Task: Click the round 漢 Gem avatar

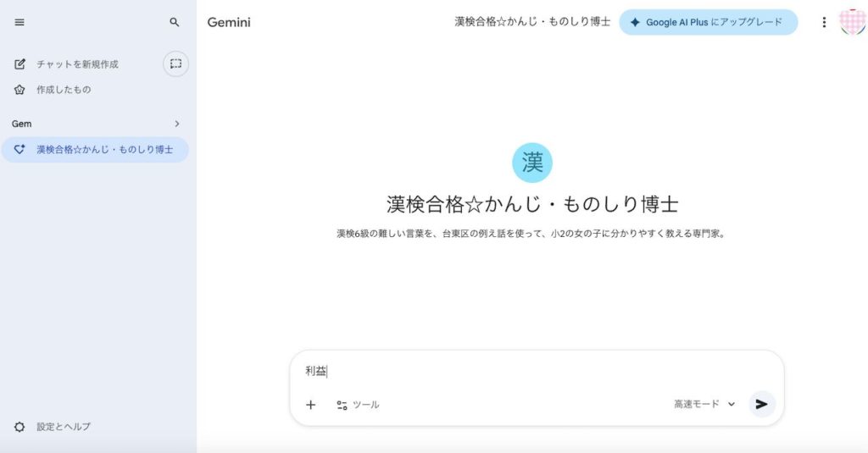Action: pos(532,163)
